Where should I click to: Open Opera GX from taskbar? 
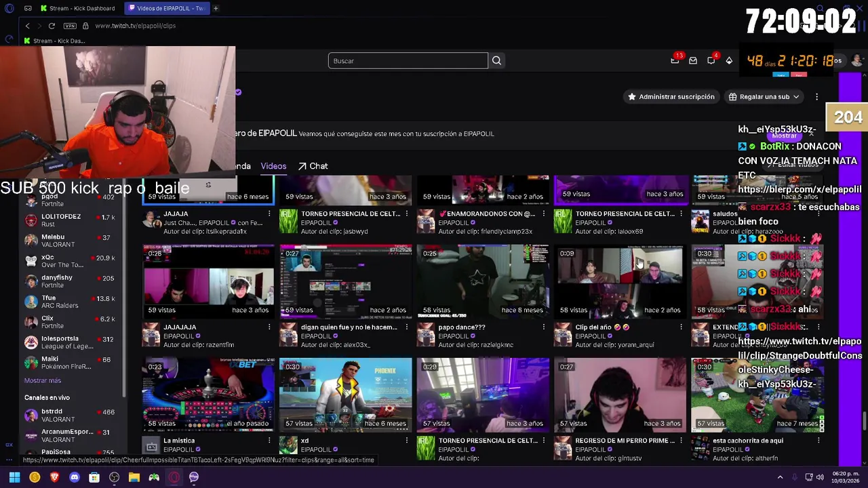[x=174, y=477]
